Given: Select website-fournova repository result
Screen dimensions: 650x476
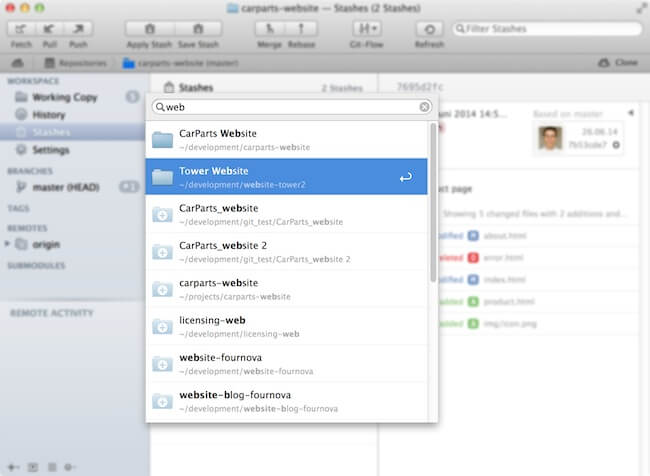Looking at the screenshot, I should (x=286, y=363).
